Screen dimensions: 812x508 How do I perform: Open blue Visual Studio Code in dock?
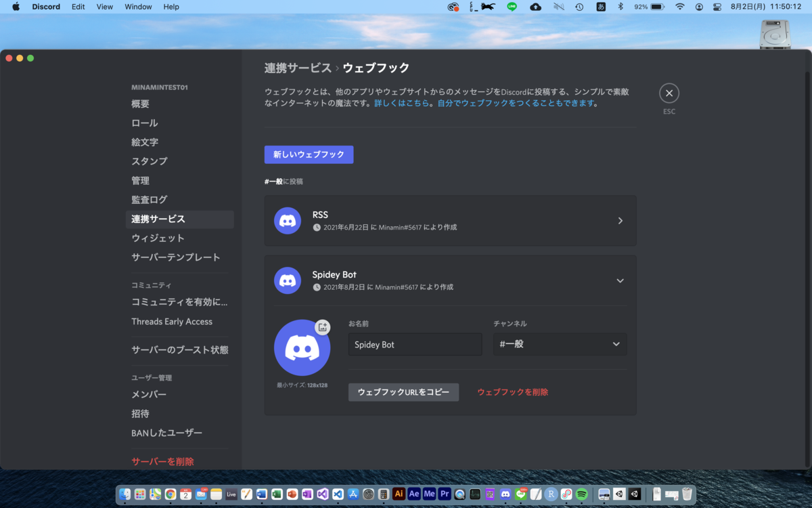point(338,494)
